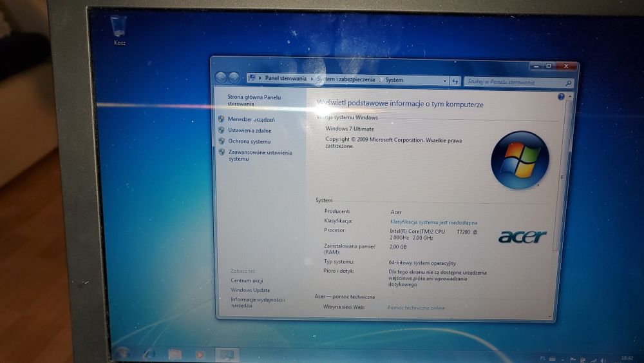Click the Windows logo image
The height and width of the screenshot is (363, 644).
click(520, 160)
